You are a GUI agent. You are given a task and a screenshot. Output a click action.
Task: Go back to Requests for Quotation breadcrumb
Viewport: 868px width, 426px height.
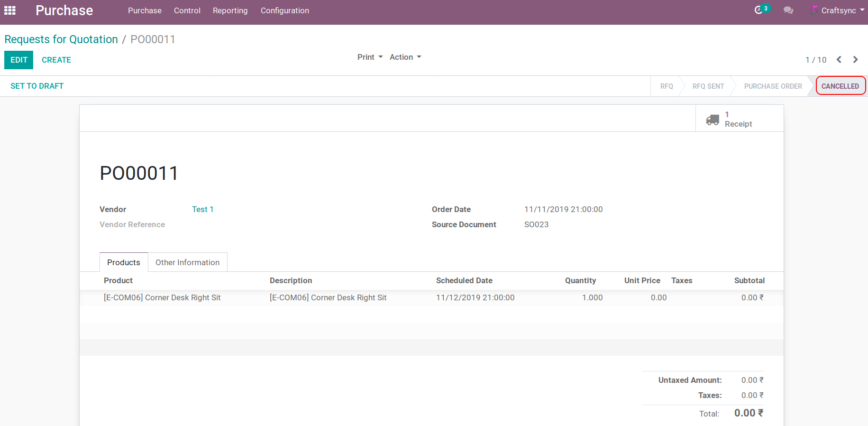pos(61,39)
